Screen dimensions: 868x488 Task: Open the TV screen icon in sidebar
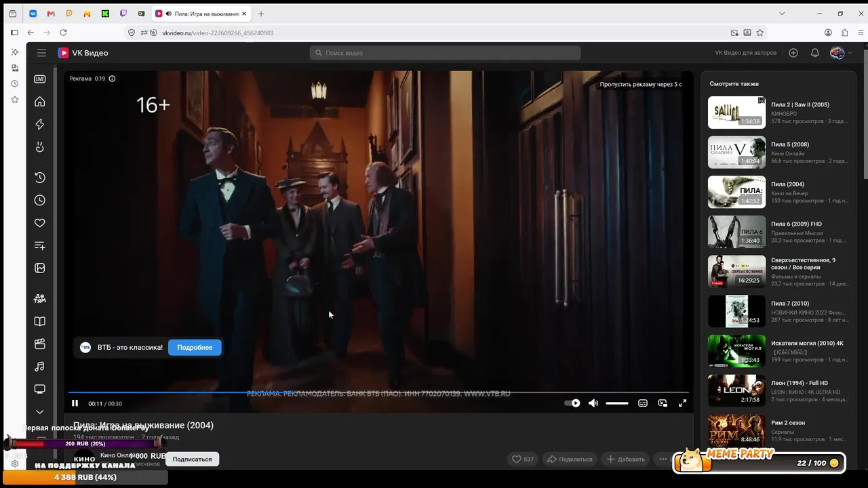[x=40, y=389]
